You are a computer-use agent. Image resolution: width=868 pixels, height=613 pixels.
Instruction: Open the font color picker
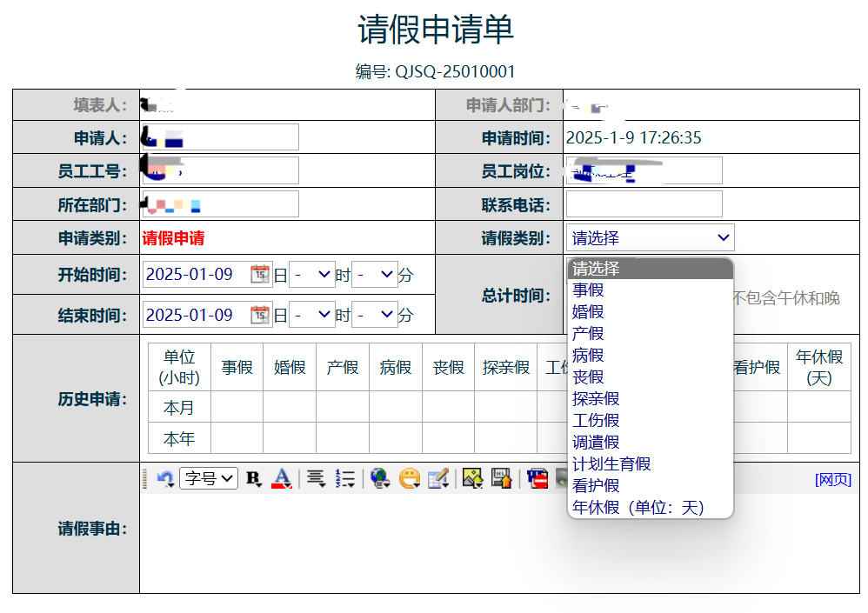282,478
